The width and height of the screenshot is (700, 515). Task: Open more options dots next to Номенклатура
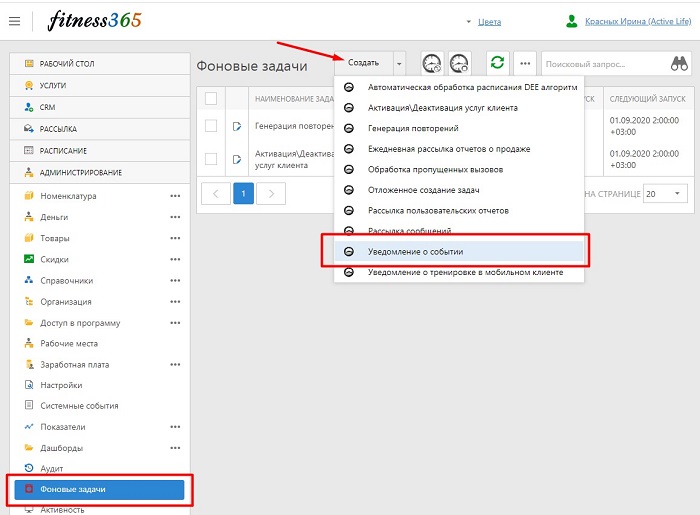(175, 196)
